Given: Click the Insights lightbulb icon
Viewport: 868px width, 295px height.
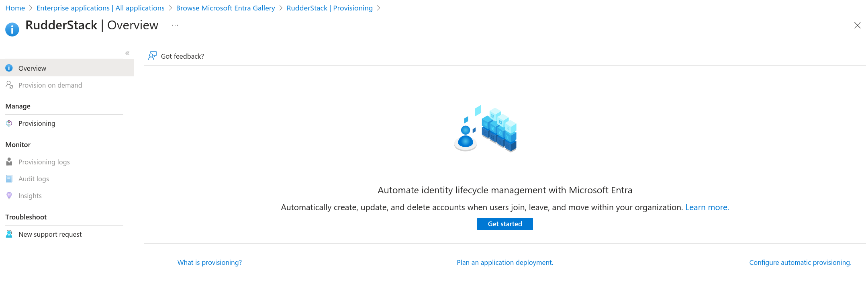Looking at the screenshot, I should pos(9,195).
